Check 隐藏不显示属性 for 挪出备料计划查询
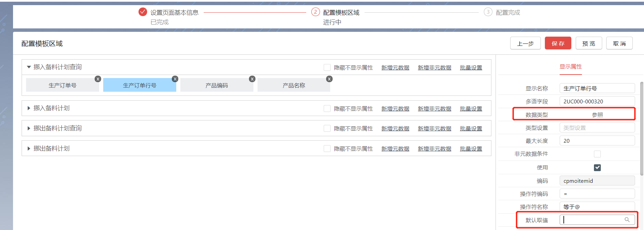The image size is (644, 230). (x=327, y=128)
